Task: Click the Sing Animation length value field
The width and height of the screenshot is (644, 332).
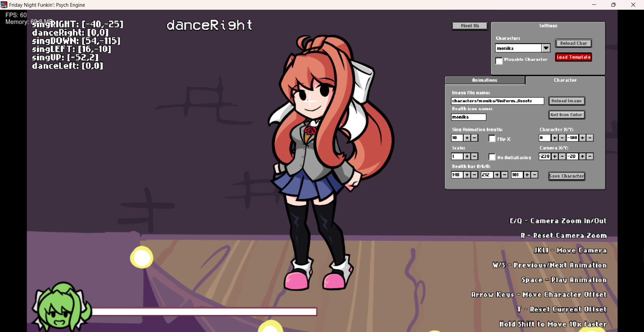Action: point(457,138)
